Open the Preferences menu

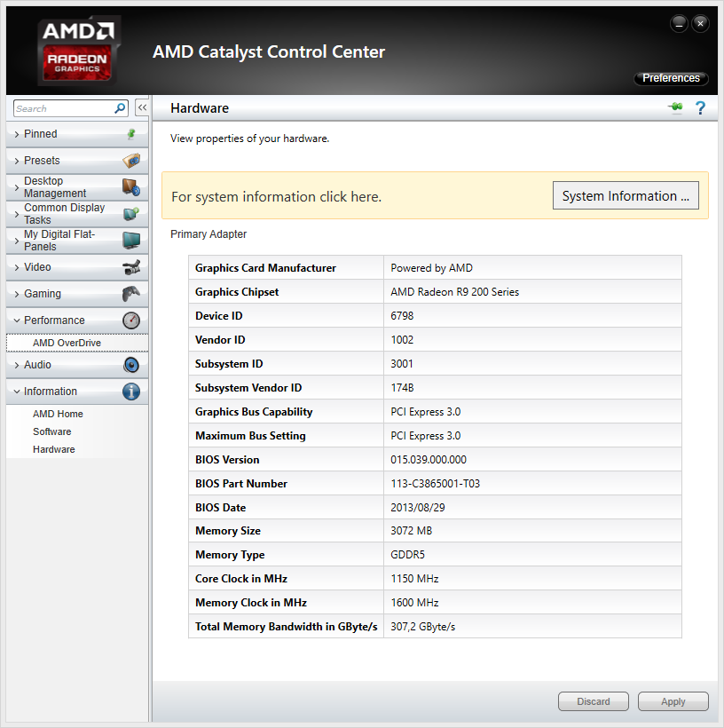click(x=671, y=78)
